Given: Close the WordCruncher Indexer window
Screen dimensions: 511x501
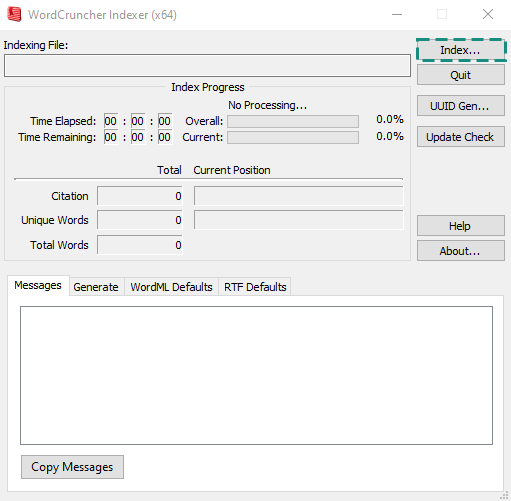Looking at the screenshot, I should pos(488,14).
